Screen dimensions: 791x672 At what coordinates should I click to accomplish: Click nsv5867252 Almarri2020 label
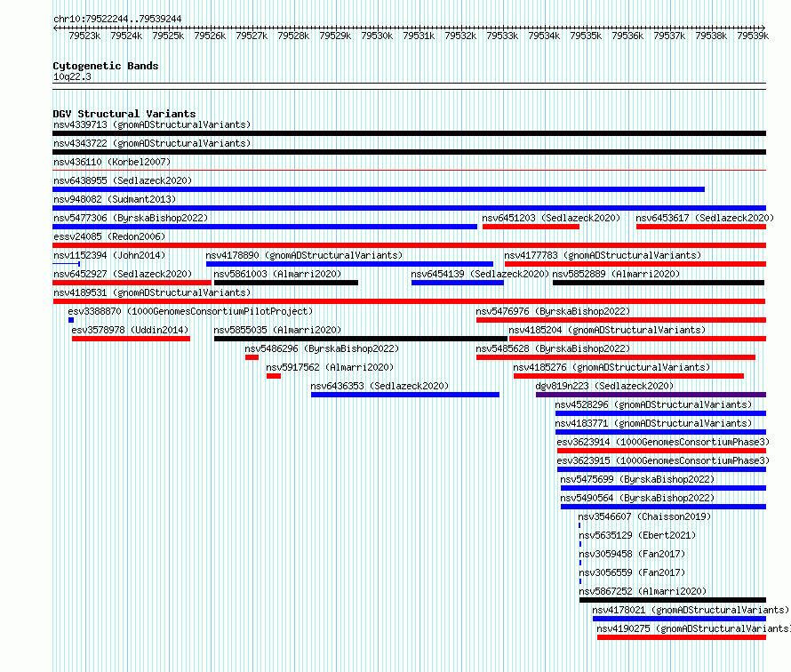tap(643, 591)
